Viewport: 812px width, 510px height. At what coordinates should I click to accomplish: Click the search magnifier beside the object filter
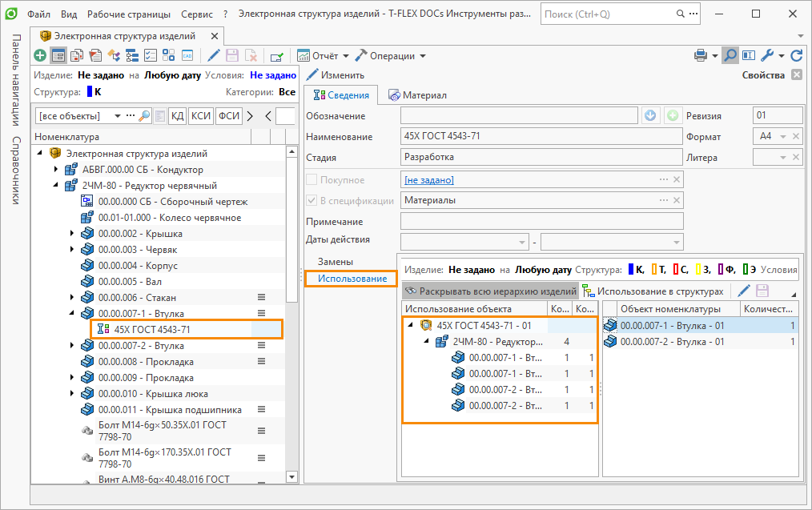[x=144, y=116]
